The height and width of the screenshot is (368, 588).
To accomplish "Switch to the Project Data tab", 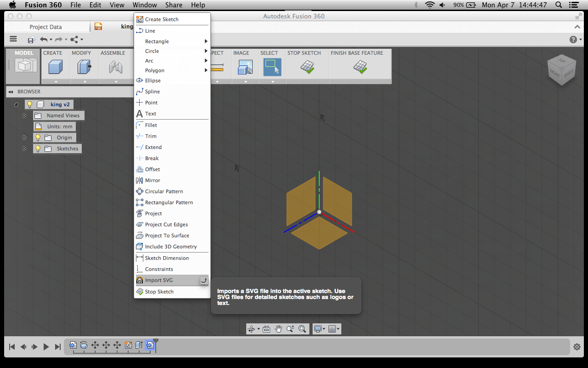I will click(x=45, y=27).
